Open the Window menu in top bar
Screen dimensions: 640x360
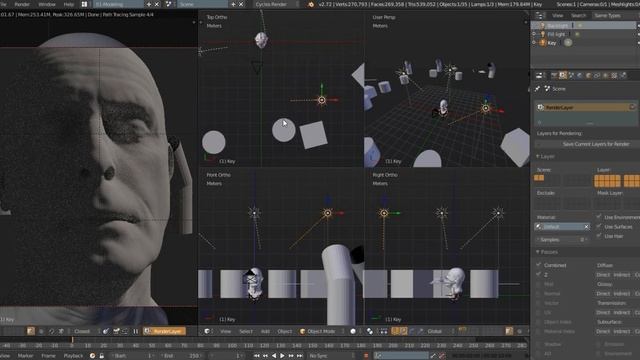click(47, 4)
